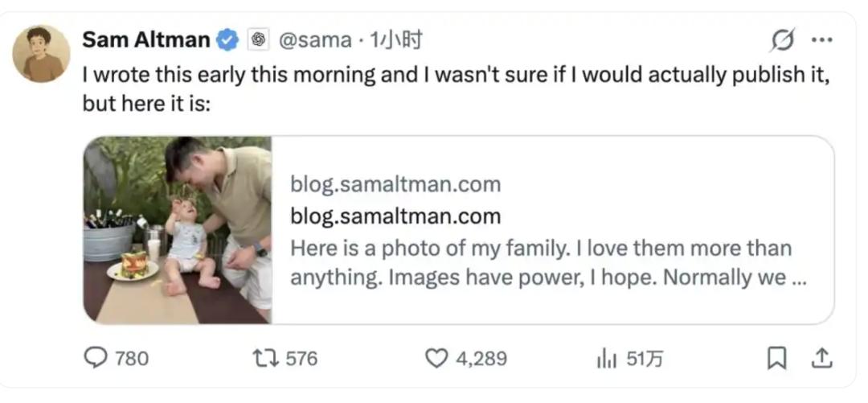The image size is (868, 403).
Task: Open the family photo link thumbnail
Action: [x=178, y=230]
